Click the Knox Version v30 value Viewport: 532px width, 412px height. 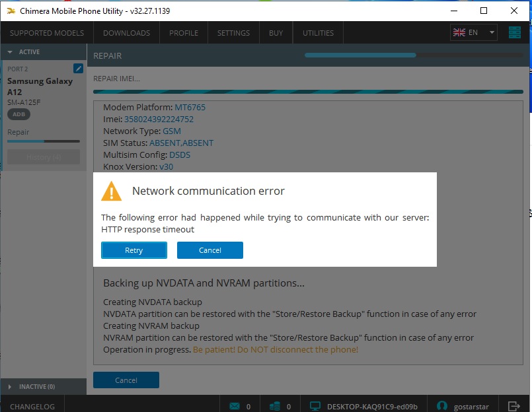tap(167, 167)
